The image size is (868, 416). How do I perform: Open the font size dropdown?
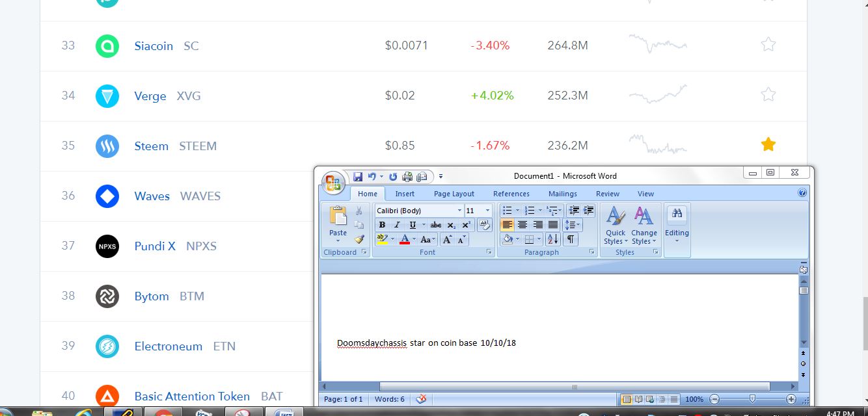(488, 211)
